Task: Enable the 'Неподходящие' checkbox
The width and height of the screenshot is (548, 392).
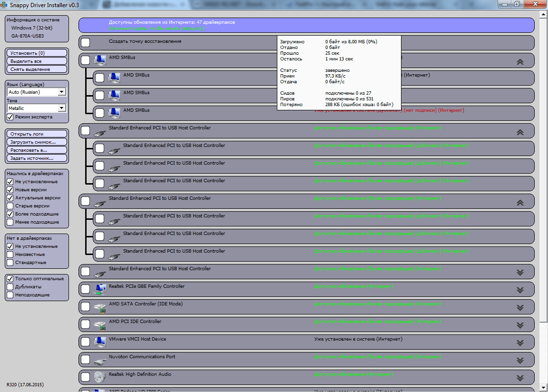Action: click(x=10, y=295)
